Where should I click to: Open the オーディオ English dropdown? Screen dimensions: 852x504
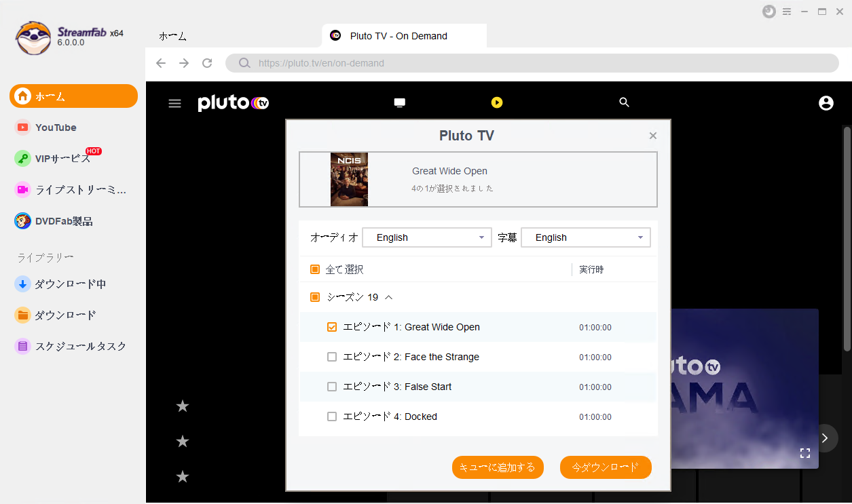pos(427,237)
